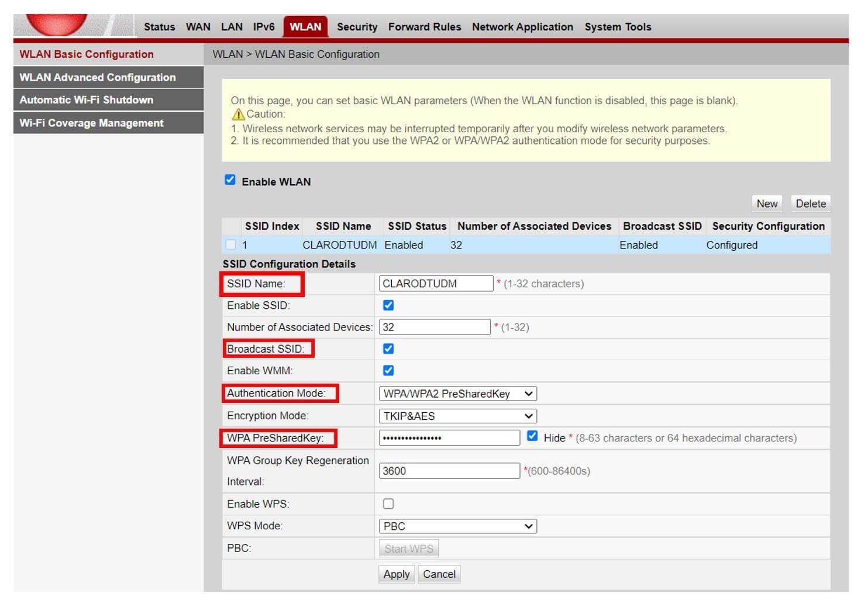Image resolution: width=868 pixels, height=600 pixels.
Task: Click the WPA PreSharedKey password field
Action: 449,438
